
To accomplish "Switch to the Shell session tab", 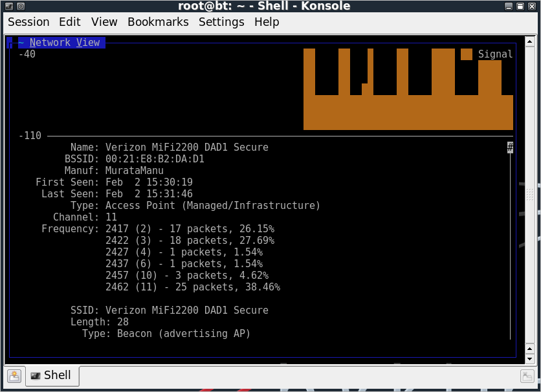I will 51,375.
